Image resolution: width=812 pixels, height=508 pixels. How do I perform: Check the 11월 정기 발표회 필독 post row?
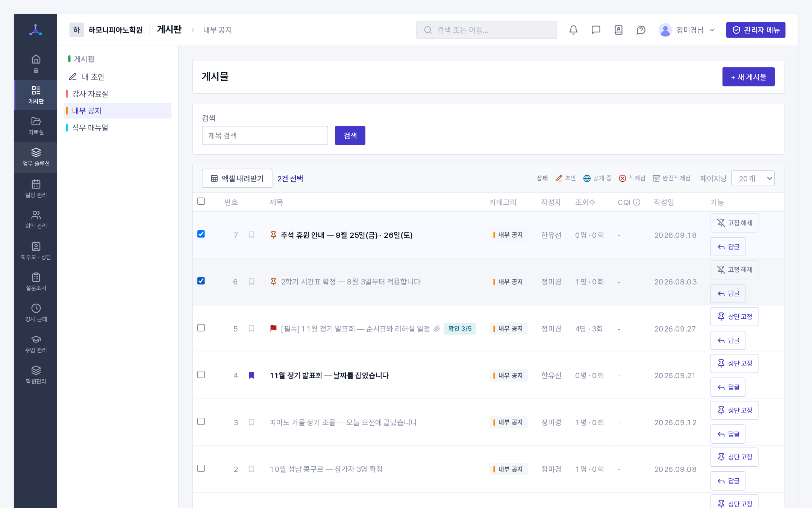click(201, 328)
